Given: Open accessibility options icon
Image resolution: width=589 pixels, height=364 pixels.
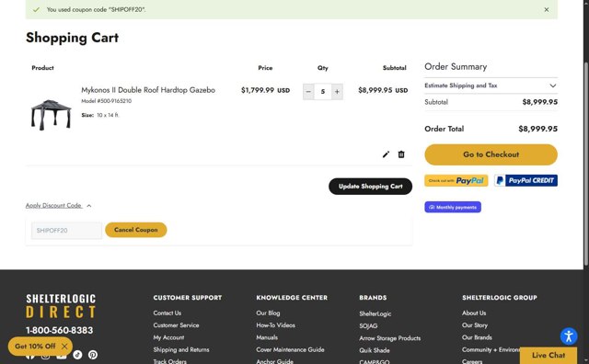Looking at the screenshot, I should point(569,336).
